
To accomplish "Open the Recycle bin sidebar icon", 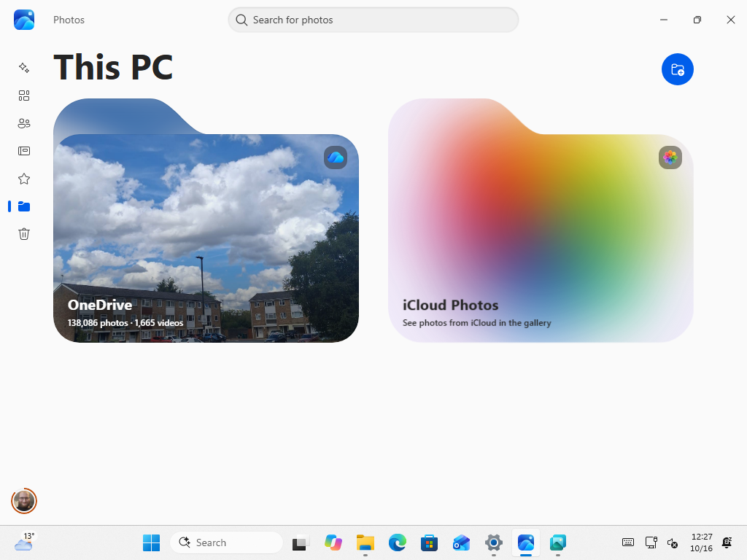I will 24,234.
